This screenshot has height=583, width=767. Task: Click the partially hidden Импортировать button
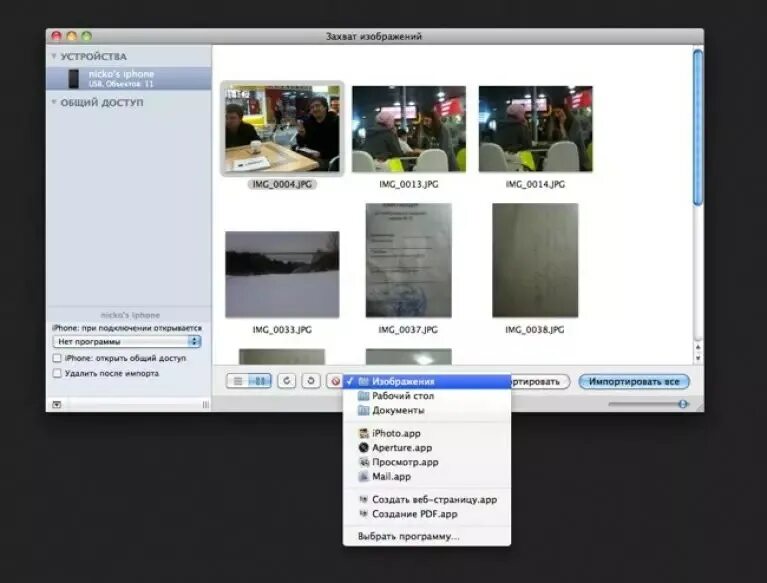540,381
